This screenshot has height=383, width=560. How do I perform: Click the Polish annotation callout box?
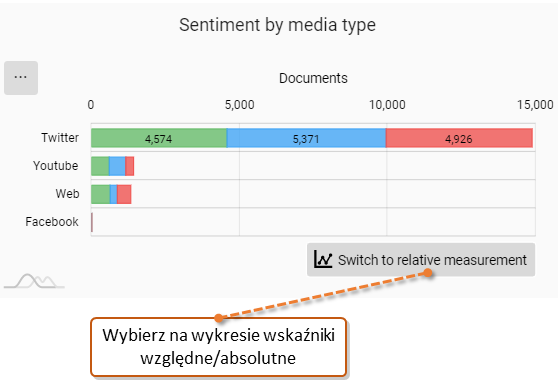[219, 347]
